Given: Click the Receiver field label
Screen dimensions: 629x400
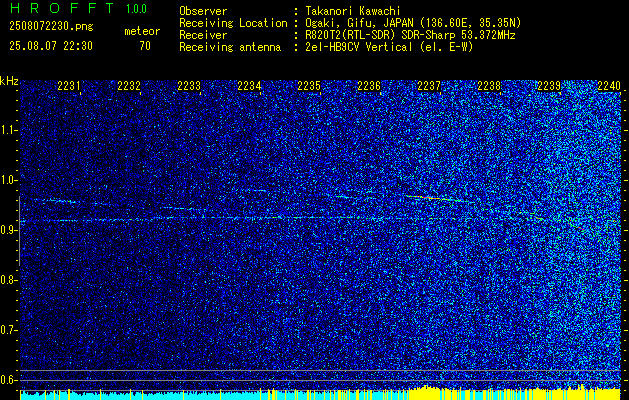Looking at the screenshot, I should (x=203, y=35).
